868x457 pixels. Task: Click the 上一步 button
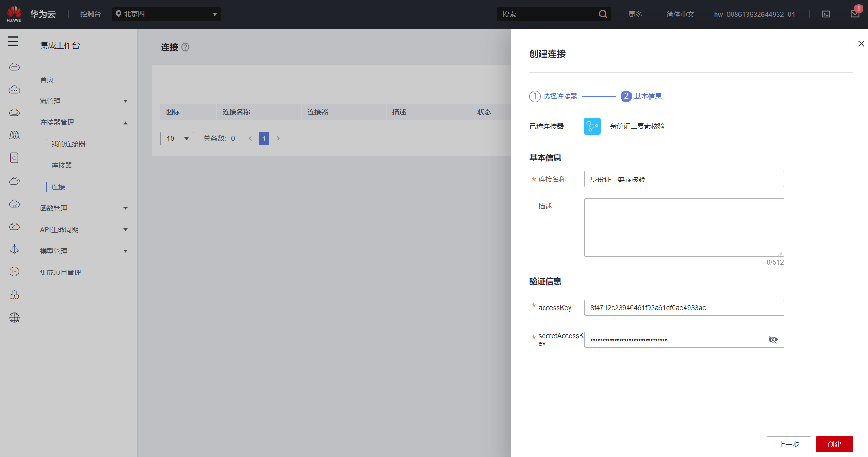click(x=789, y=444)
